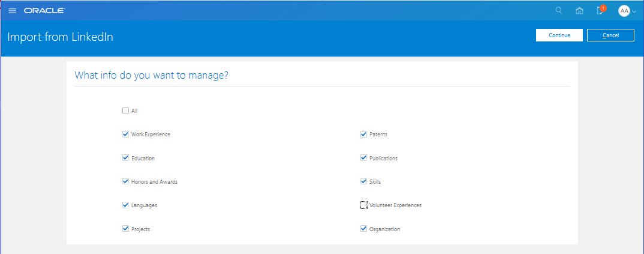
Task: Toggle the Skills checkbox
Action: (363, 181)
